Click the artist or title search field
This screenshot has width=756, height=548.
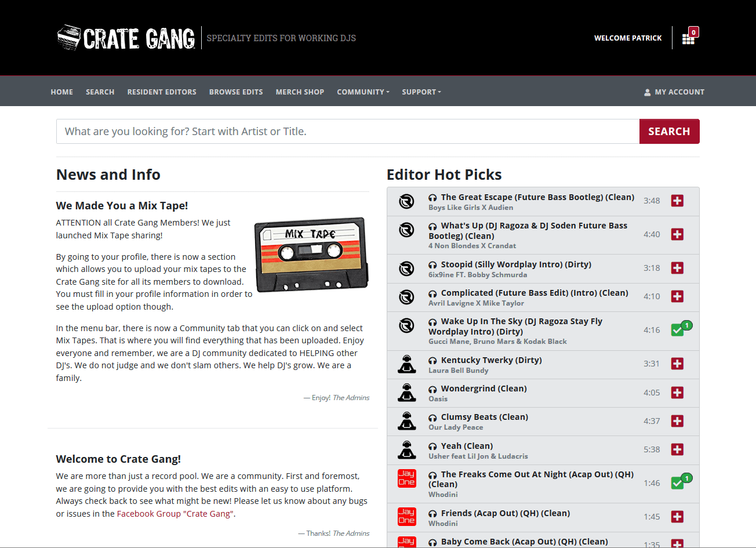[348, 132]
